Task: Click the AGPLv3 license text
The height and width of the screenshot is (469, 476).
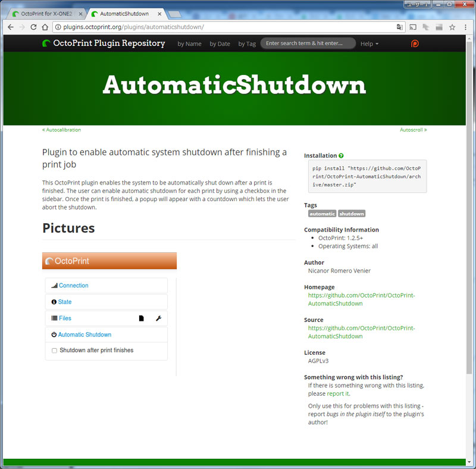Action: pos(318,361)
